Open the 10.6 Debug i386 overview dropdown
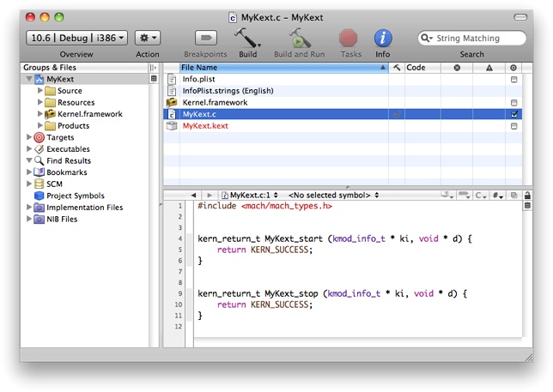 [x=77, y=38]
